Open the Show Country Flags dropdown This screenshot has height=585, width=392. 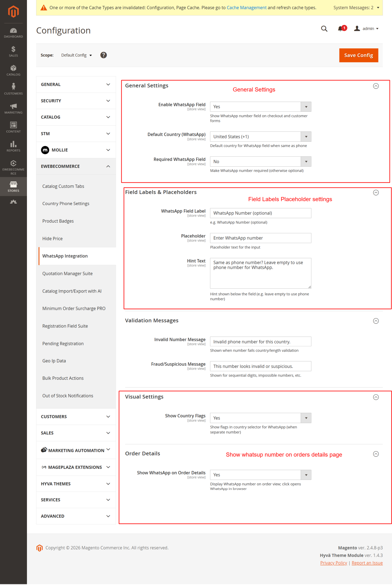coord(260,418)
